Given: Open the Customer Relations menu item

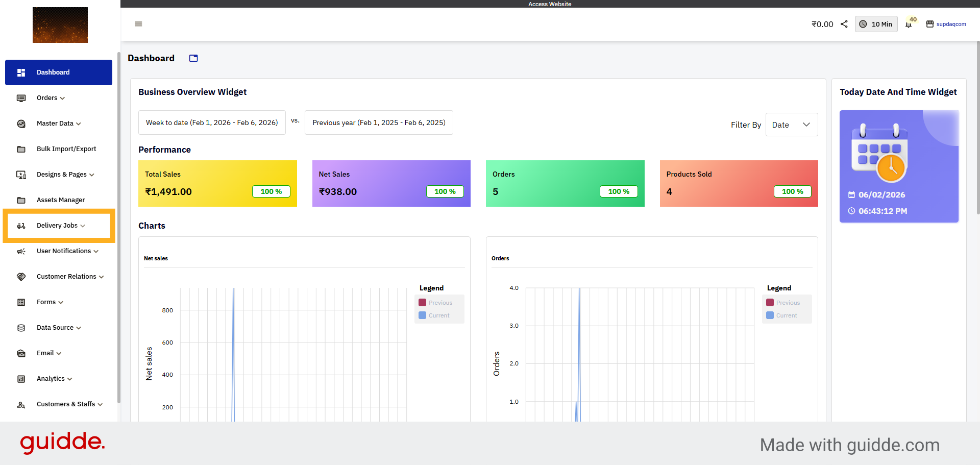Looking at the screenshot, I should tap(70, 277).
